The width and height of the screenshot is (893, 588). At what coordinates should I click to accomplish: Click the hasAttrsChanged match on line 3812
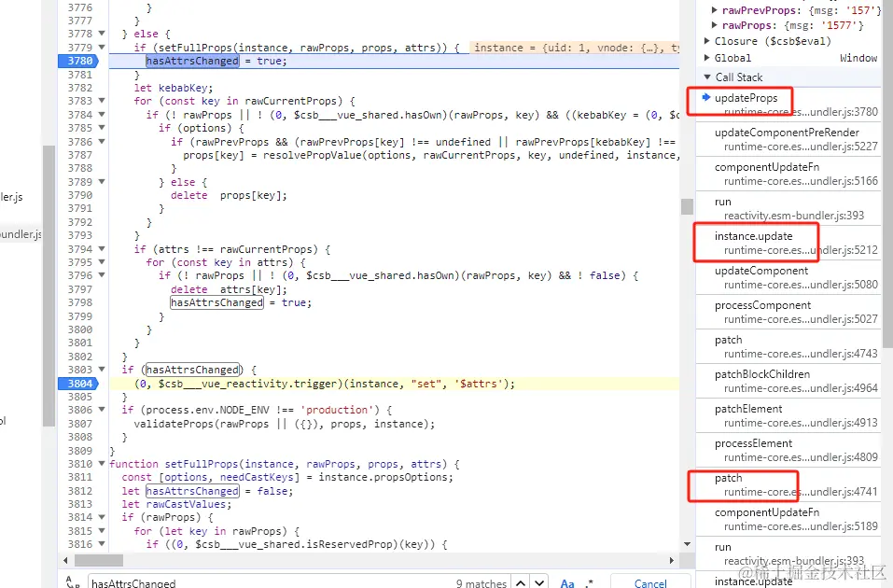pyautogui.click(x=192, y=491)
